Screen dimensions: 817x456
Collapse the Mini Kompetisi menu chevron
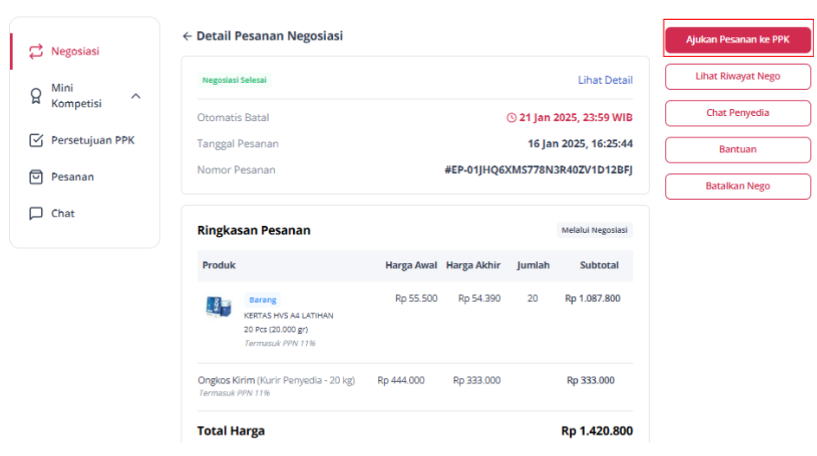tap(136, 96)
